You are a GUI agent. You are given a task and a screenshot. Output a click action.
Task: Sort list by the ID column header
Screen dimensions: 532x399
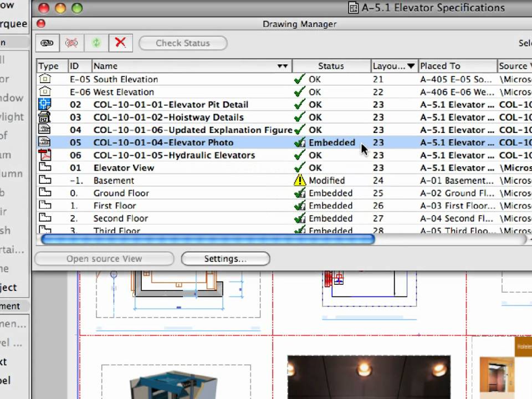(x=80, y=66)
